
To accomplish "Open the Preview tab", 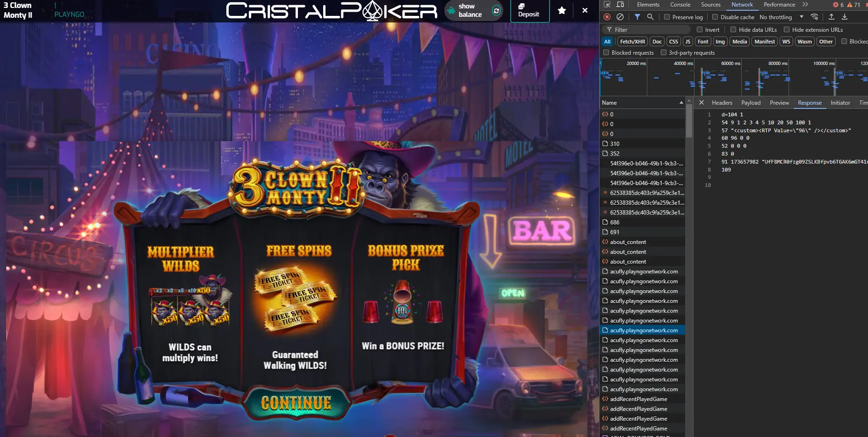I will (779, 102).
